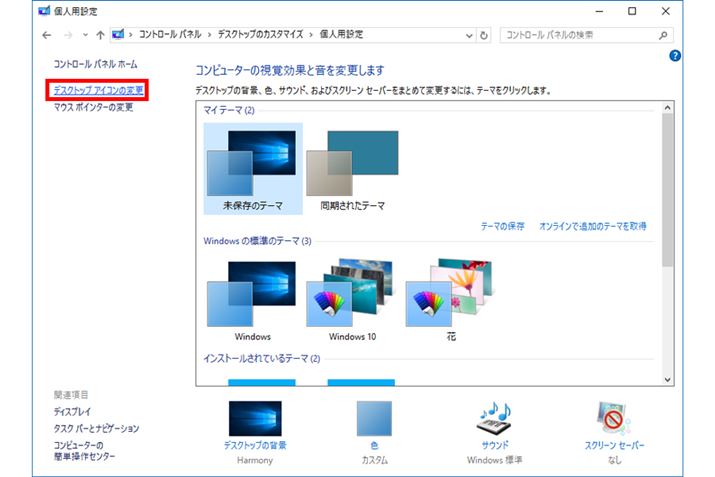Click テーマの保存 link

point(503,226)
